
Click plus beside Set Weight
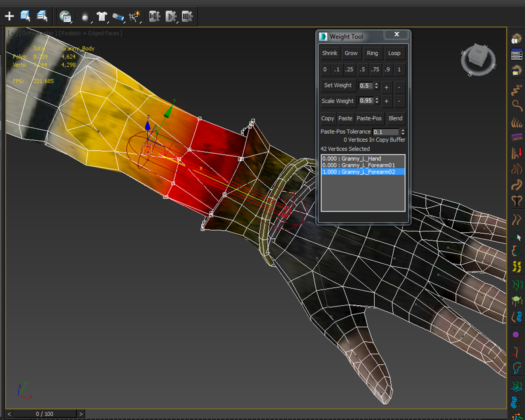click(386, 87)
